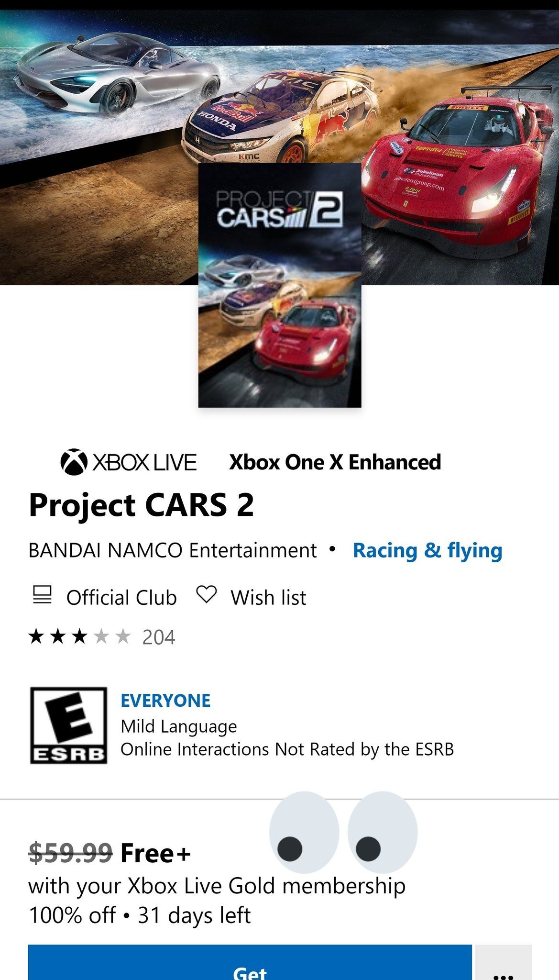559x980 pixels.
Task: Click the Wish list text label
Action: pos(268,598)
